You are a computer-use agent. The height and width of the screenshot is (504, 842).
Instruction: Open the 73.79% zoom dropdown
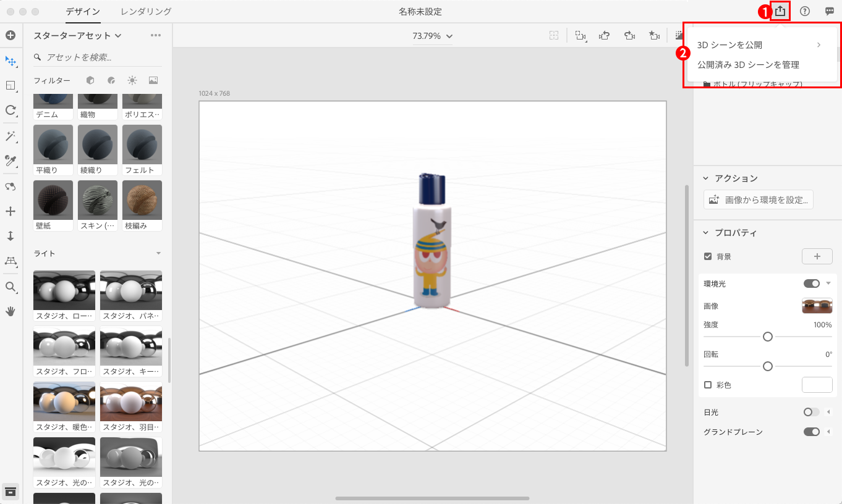(433, 36)
